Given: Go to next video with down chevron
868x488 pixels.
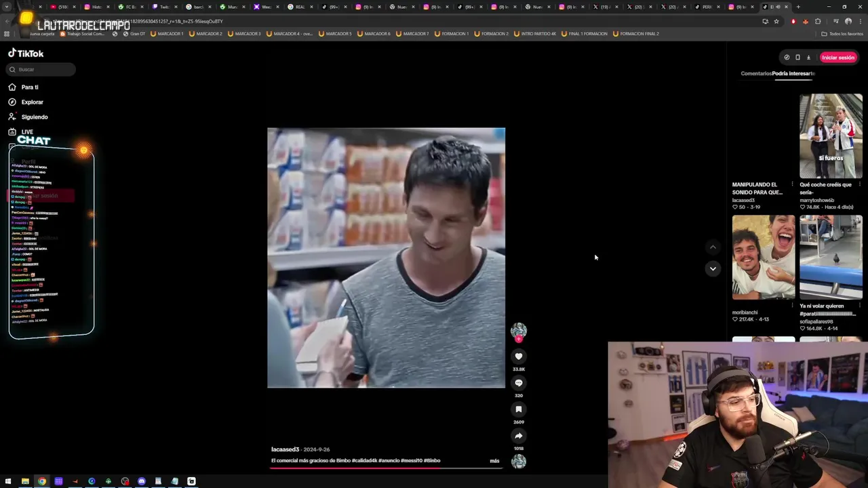Looking at the screenshot, I should [713, 268].
